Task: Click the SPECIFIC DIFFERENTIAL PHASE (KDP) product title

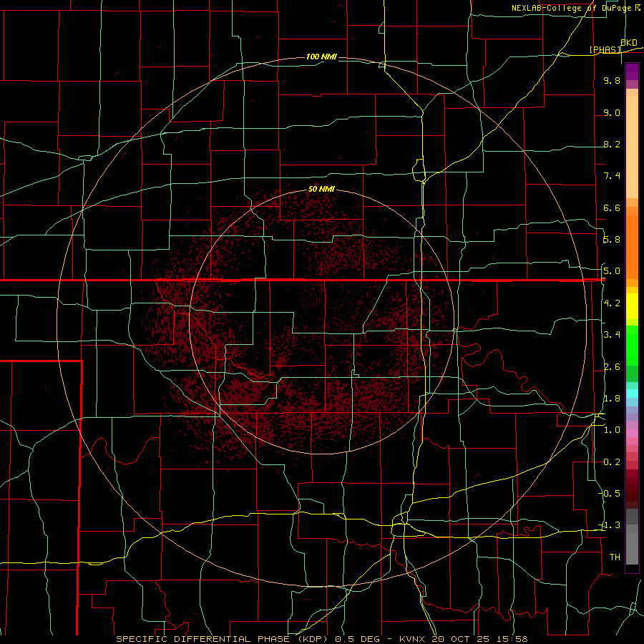Action: tap(223, 639)
